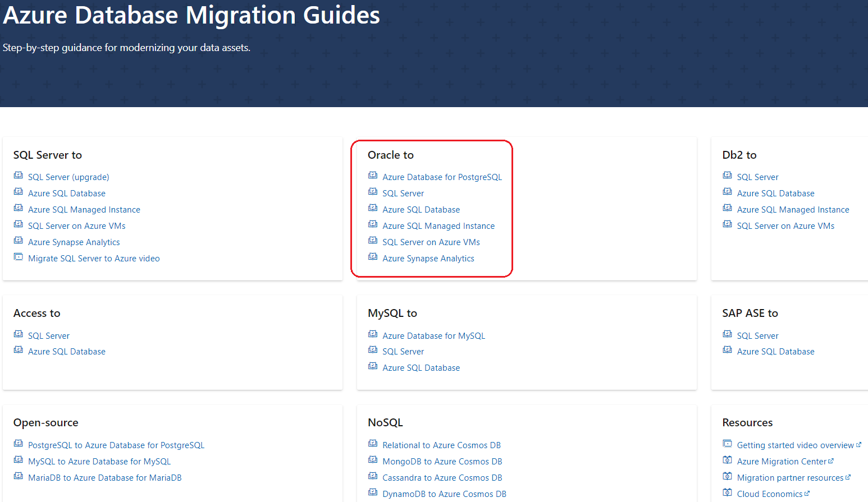Open SQL Server under Oracle to
Viewport: 868px width, 502px height.
point(403,194)
